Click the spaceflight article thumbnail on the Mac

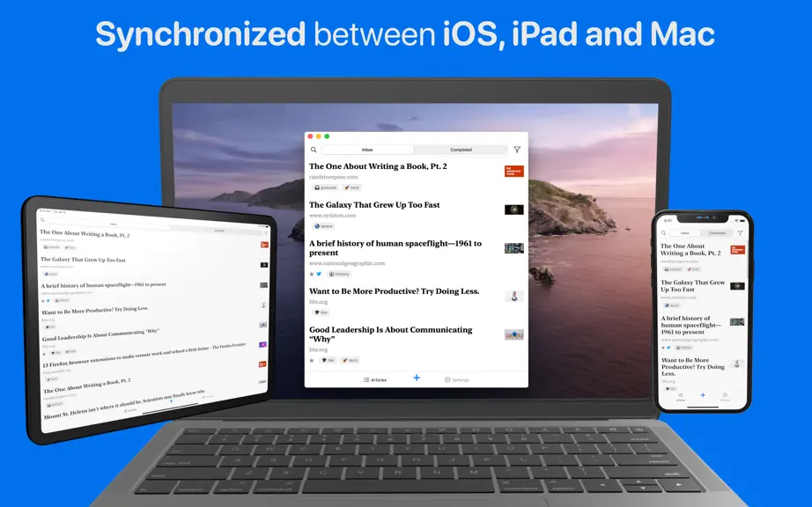click(x=514, y=248)
